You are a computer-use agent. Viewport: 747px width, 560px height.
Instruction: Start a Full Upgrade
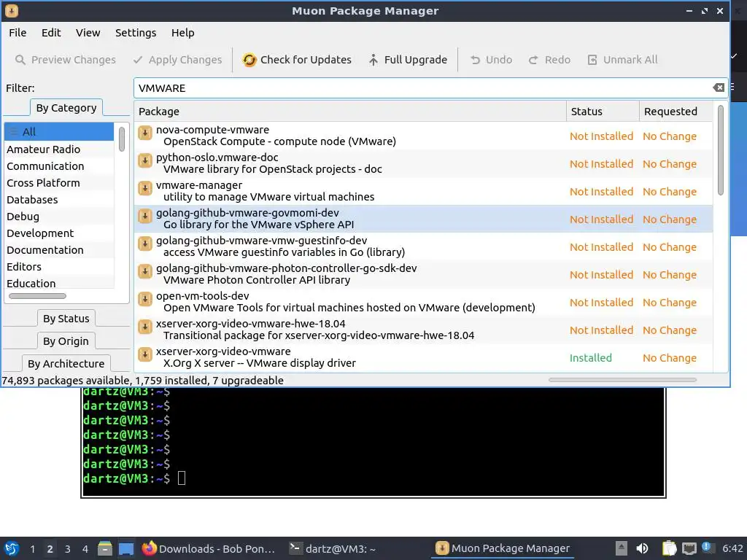coord(408,60)
